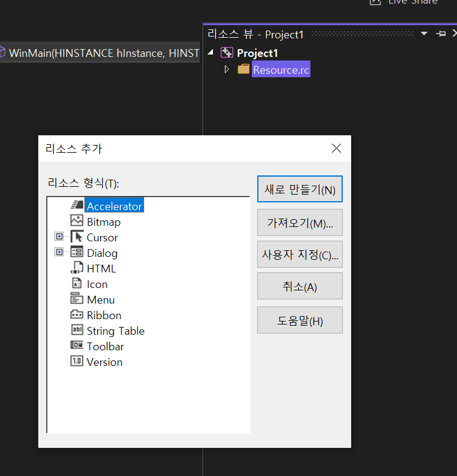Click the Resource.rc folder icon

click(x=243, y=69)
